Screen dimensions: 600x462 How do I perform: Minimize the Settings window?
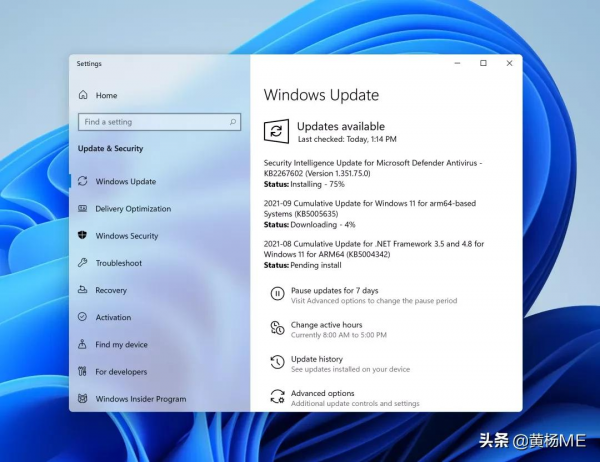pyautogui.click(x=457, y=63)
